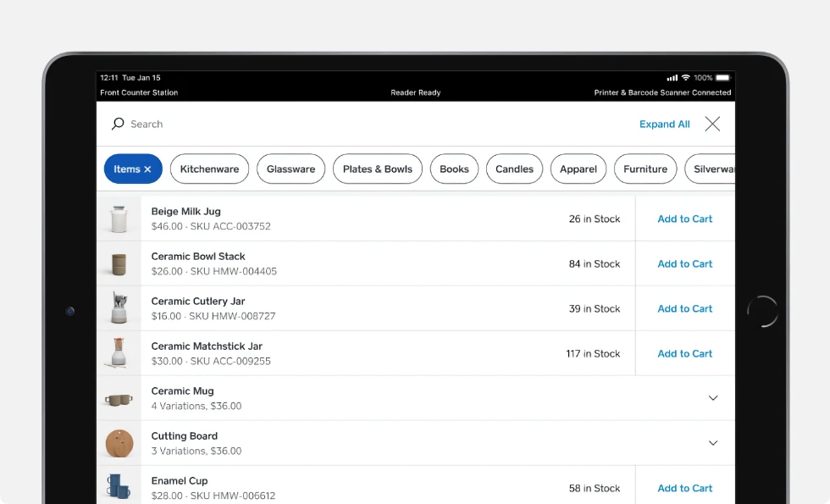The height and width of the screenshot is (504, 830).
Task: Click '26 in Stock' text
Action: (x=595, y=219)
